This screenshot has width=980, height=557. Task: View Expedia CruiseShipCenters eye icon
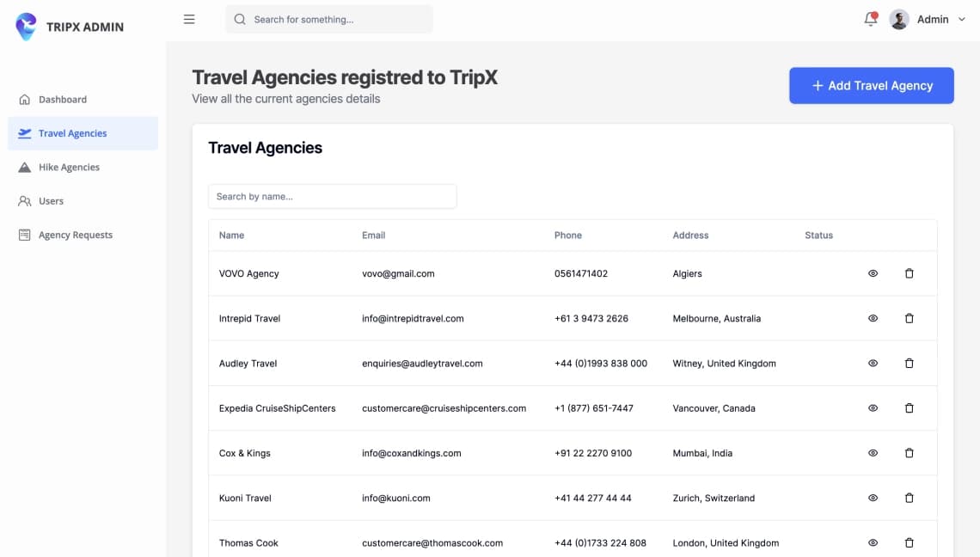click(x=873, y=408)
